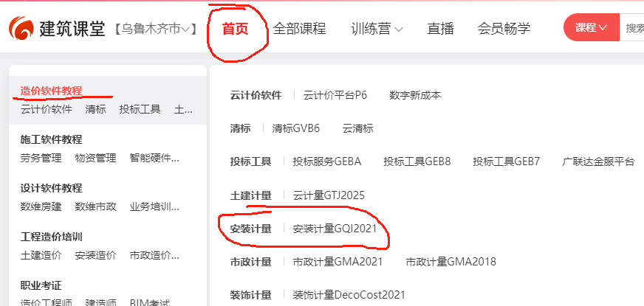Open 云清标 course link
644x306 pixels.
click(x=357, y=128)
